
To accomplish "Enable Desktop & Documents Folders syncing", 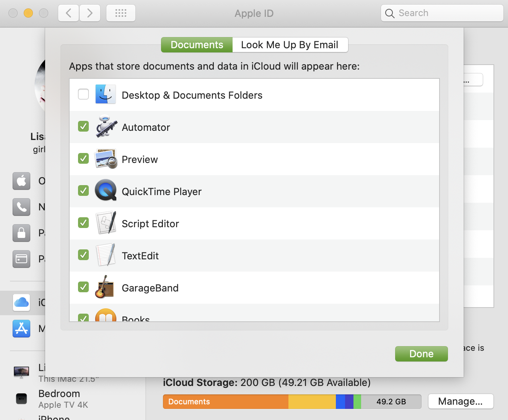I will (x=83, y=94).
